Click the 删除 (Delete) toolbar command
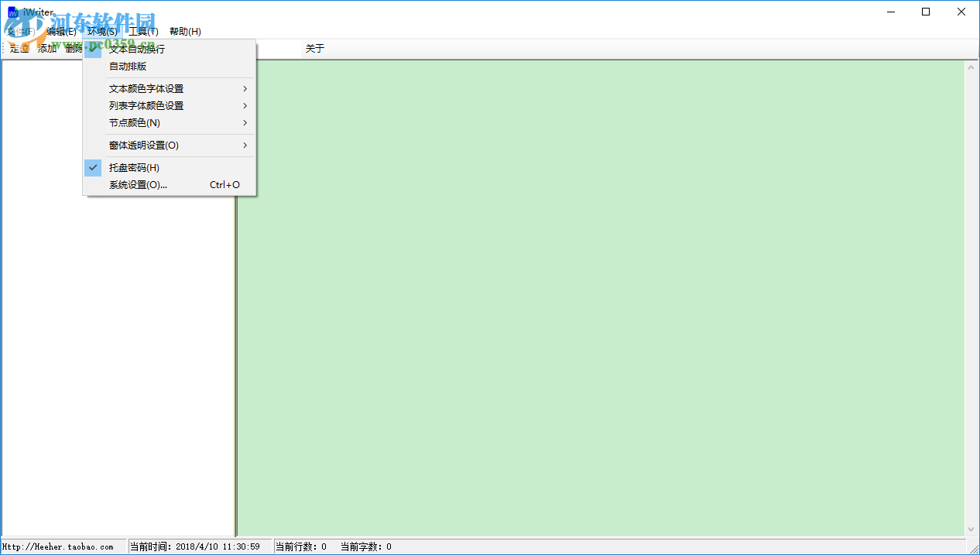Viewport: 980px width, 555px height. (74, 48)
